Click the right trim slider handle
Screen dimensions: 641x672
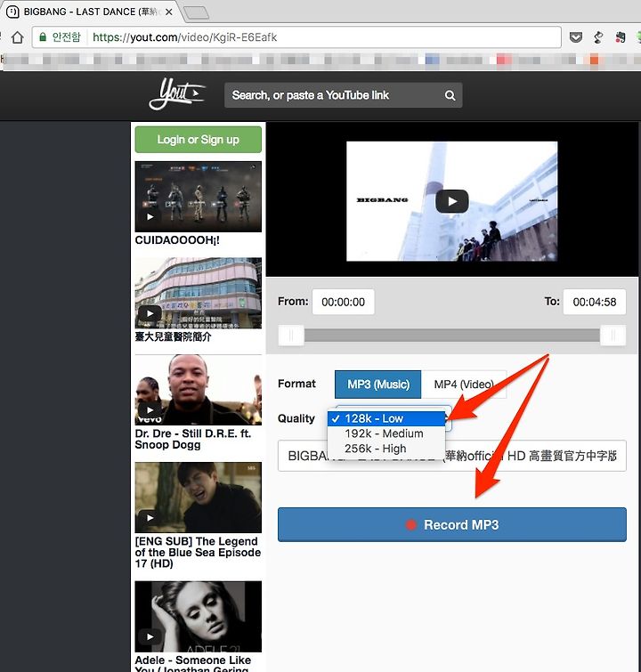tap(613, 336)
